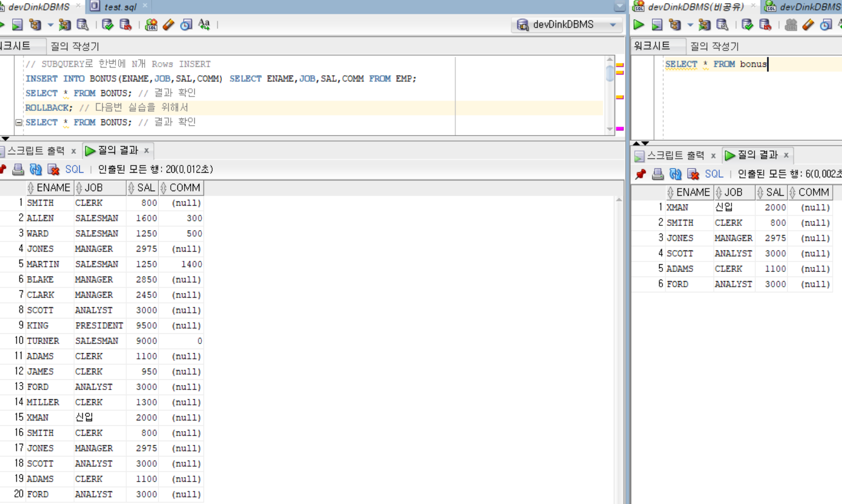Viewport: 842px width, 504px height.
Task: Print the left query result
Action: tap(18, 169)
